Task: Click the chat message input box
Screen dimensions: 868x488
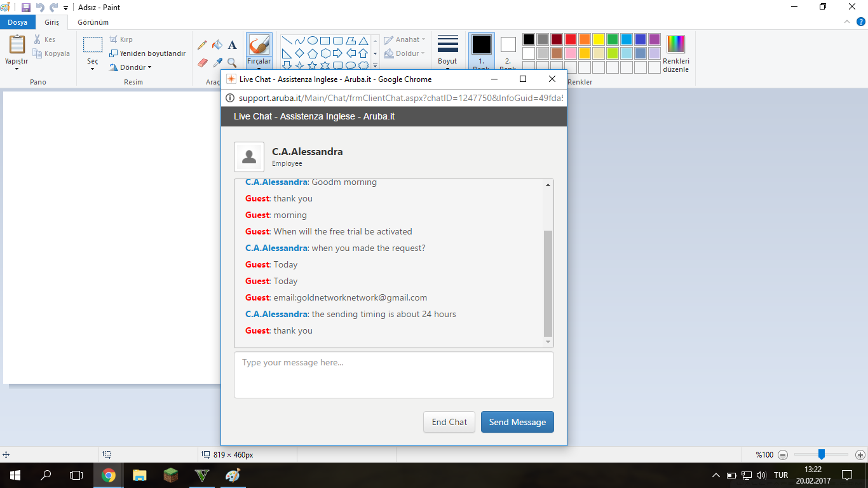Action: (394, 375)
